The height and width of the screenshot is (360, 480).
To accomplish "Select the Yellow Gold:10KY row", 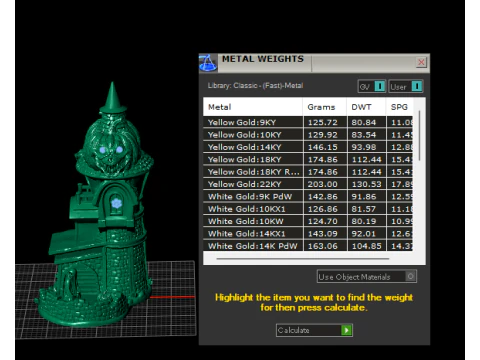I will pos(308,135).
